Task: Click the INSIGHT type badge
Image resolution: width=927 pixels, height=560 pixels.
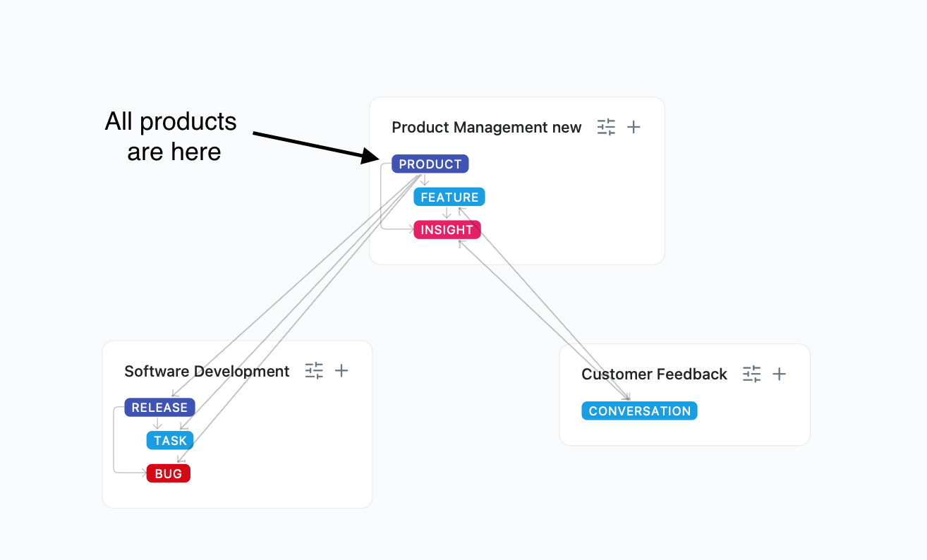Action: pos(447,230)
